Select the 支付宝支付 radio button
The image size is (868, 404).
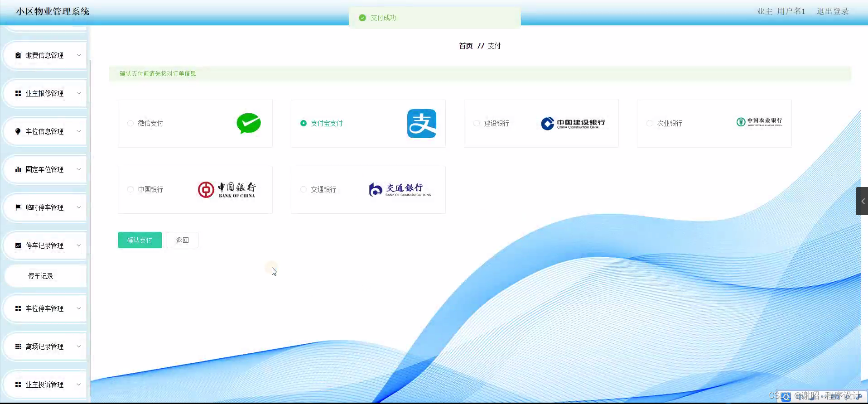coord(304,123)
